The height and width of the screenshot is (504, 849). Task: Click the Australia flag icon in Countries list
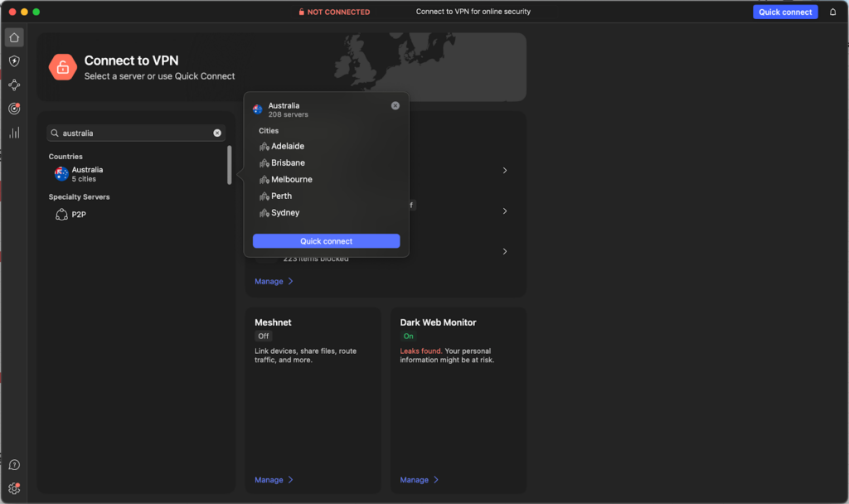click(x=61, y=174)
